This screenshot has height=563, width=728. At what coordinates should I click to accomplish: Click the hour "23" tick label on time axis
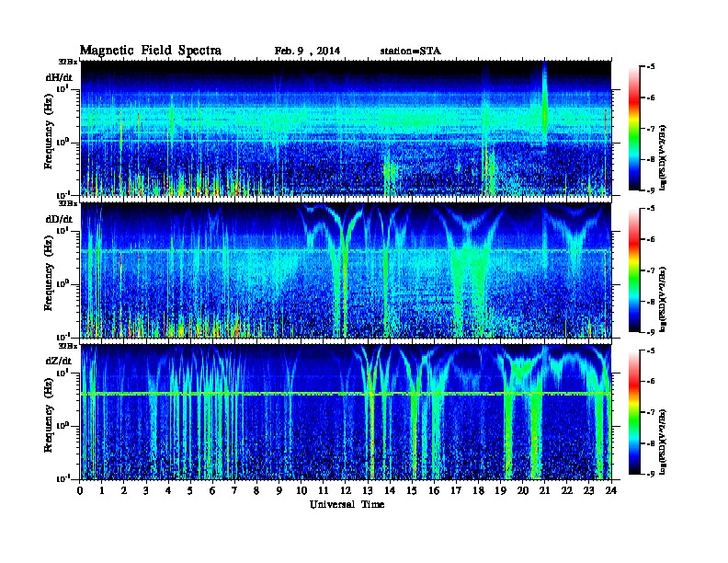point(589,490)
